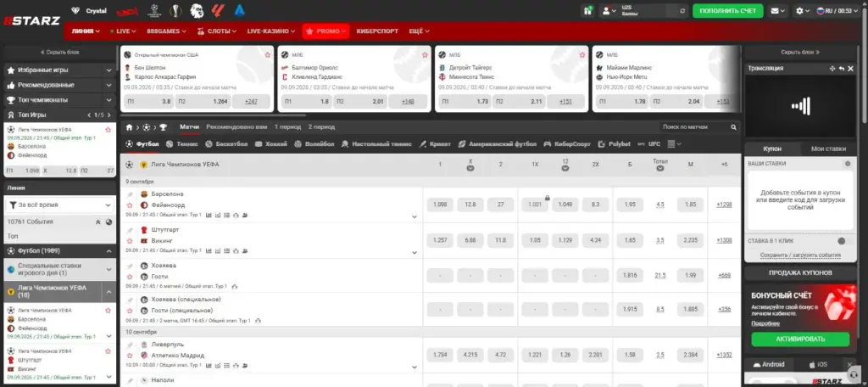The width and height of the screenshot is (868, 387).
Task: Click the breadcrumb trophy icon
Action: click(x=163, y=127)
